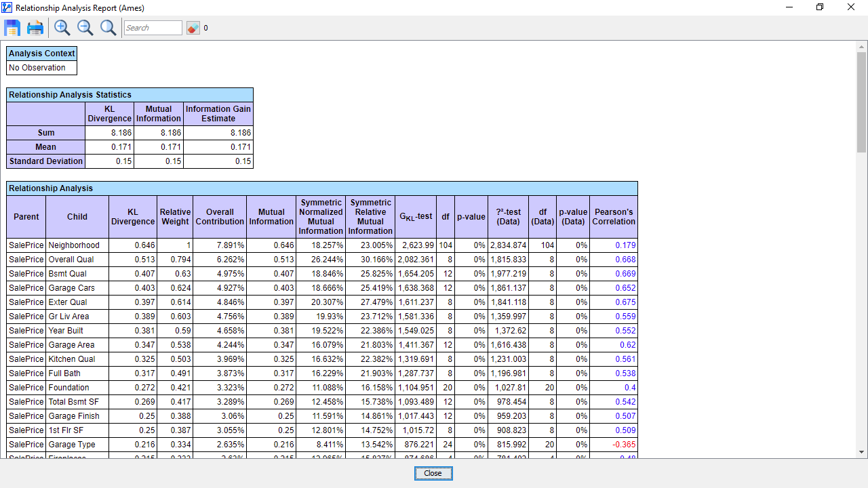
Task: Click the 'Relative Weight' column header
Action: (175, 217)
